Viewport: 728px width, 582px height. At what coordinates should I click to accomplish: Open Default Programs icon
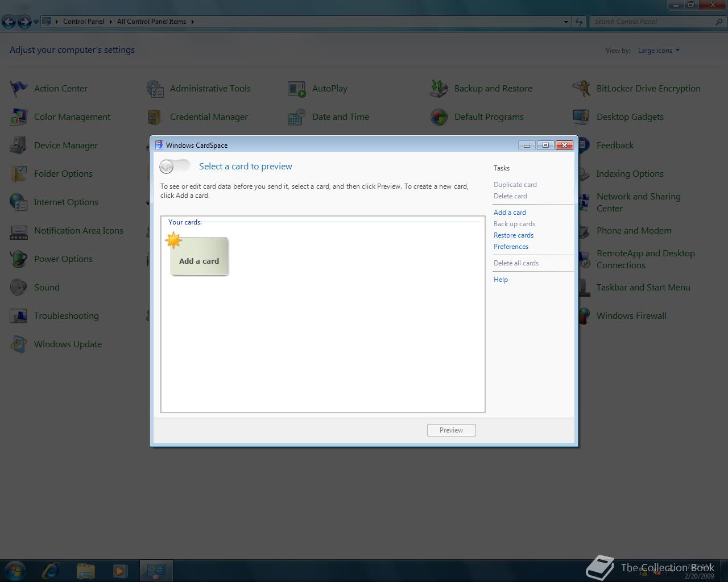coord(439,117)
